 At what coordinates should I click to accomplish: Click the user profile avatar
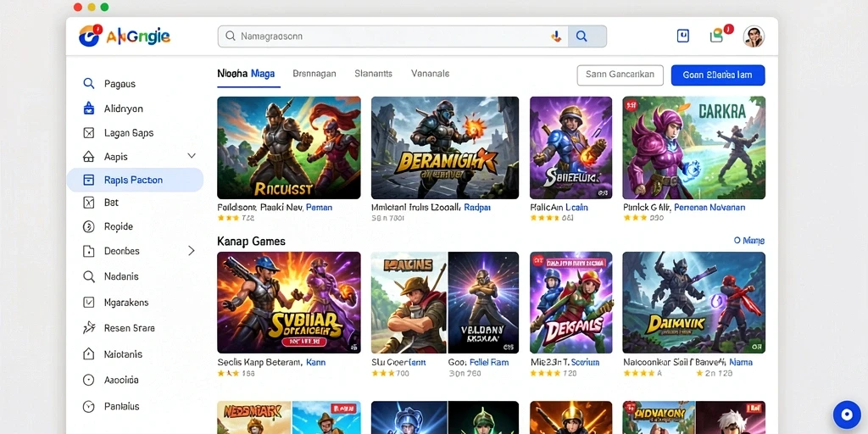[x=754, y=36]
